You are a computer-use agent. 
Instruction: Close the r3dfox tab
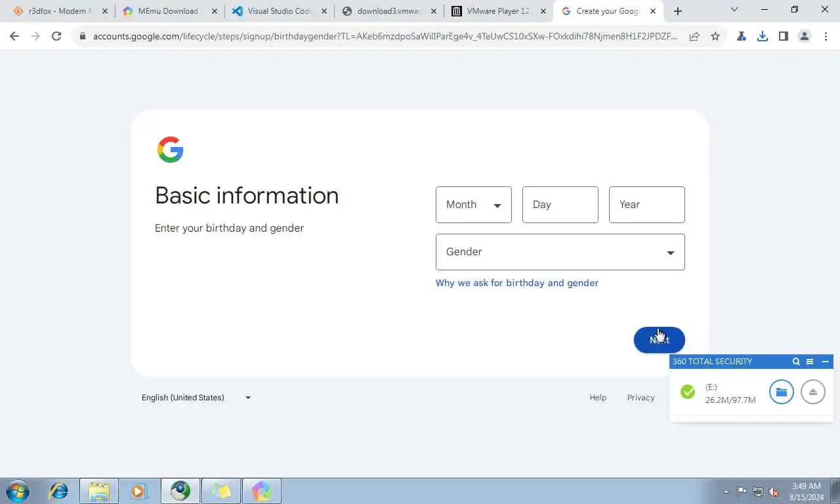click(x=104, y=11)
